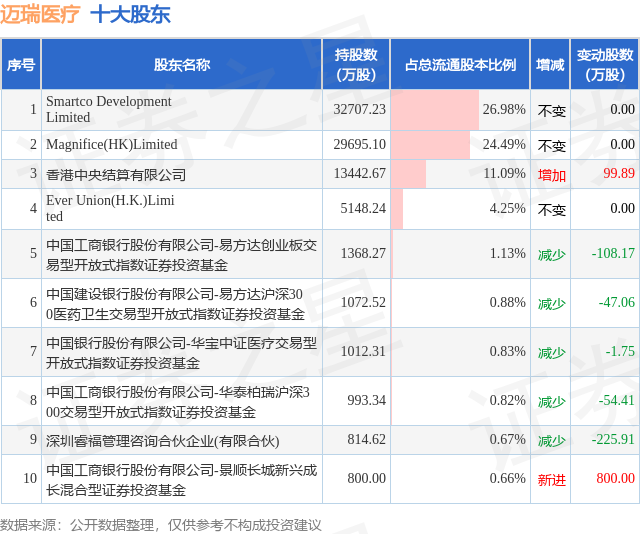Click the change value -54.41
The height and width of the screenshot is (534, 640).
(616, 400)
